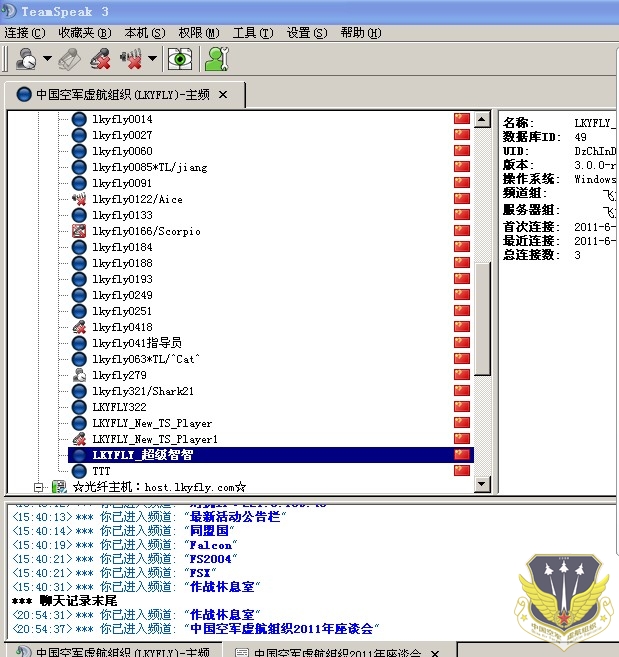Click muted speaker icon of lkyfly0122/Aice
The width and height of the screenshot is (619, 657).
[79, 199]
